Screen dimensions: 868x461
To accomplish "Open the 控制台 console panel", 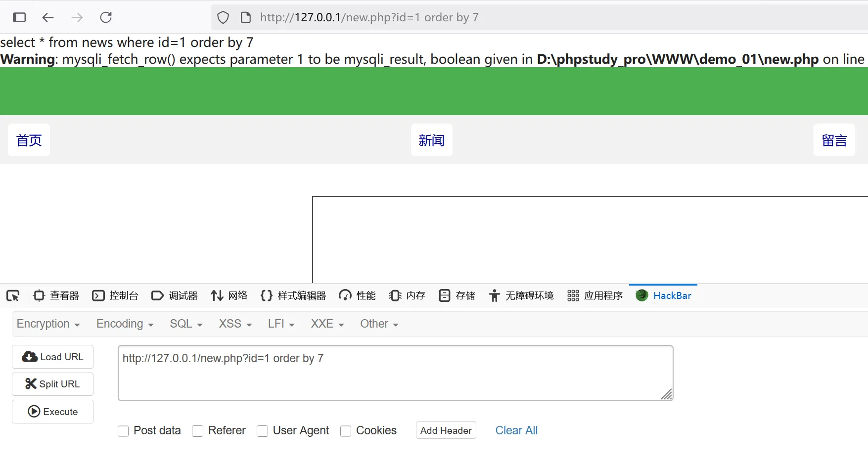I will [115, 295].
